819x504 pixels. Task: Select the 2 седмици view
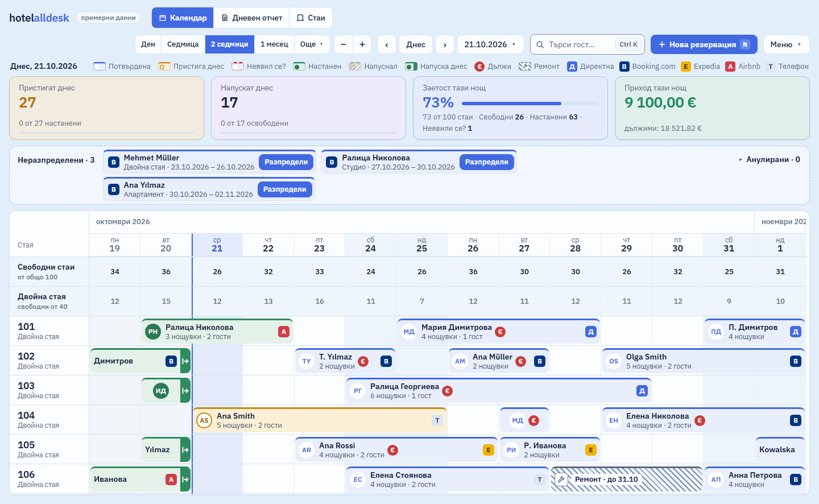click(229, 44)
